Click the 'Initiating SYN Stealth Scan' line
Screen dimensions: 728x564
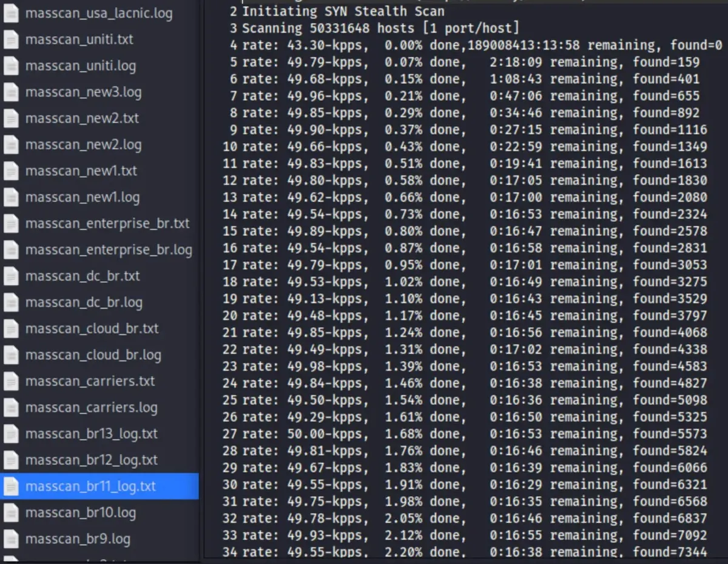tap(343, 11)
